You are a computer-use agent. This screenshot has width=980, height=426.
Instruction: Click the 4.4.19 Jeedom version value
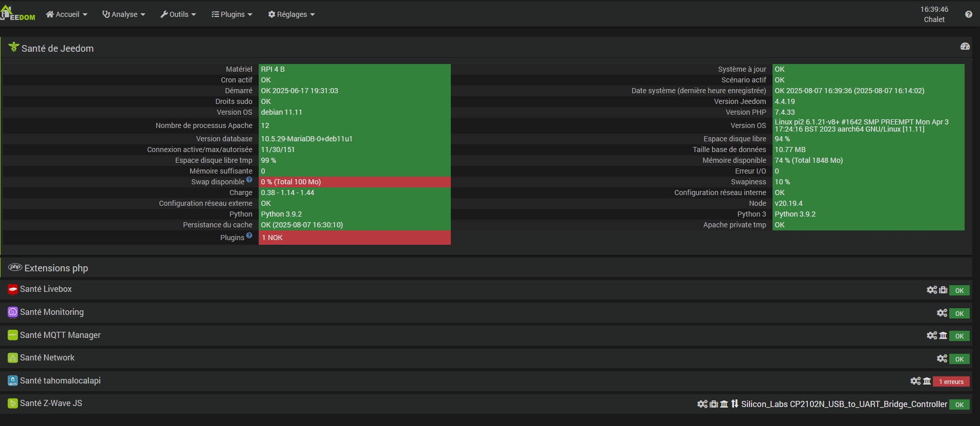pos(785,101)
